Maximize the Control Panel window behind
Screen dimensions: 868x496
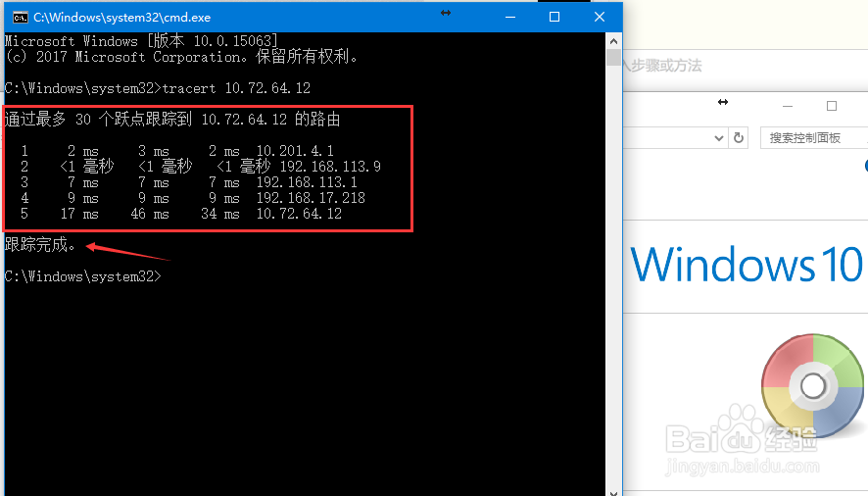[832, 106]
